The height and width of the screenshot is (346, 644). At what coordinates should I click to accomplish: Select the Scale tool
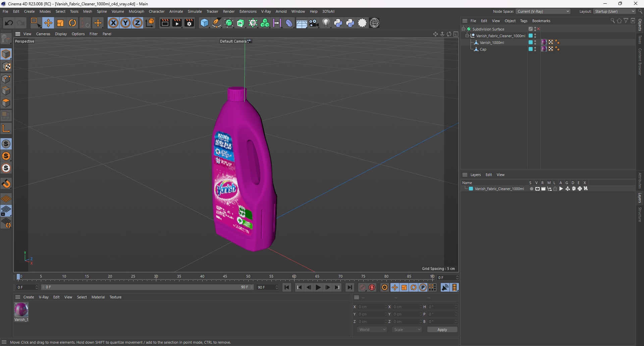coord(60,23)
